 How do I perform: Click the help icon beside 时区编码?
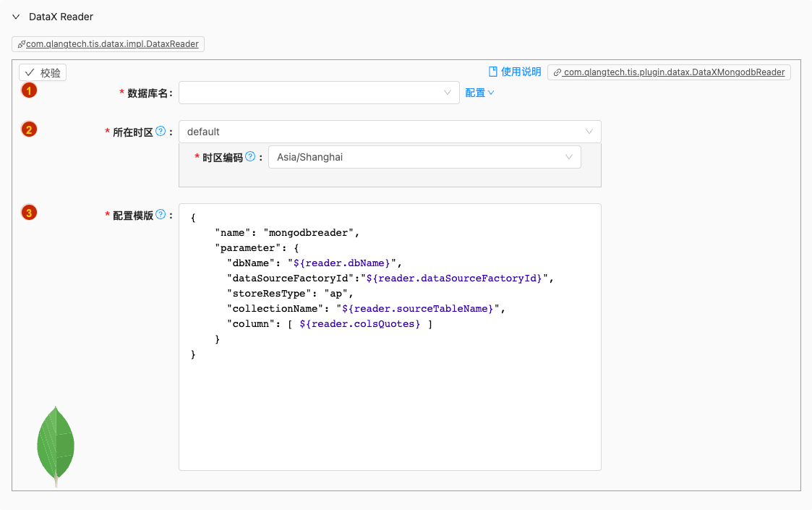click(x=250, y=157)
